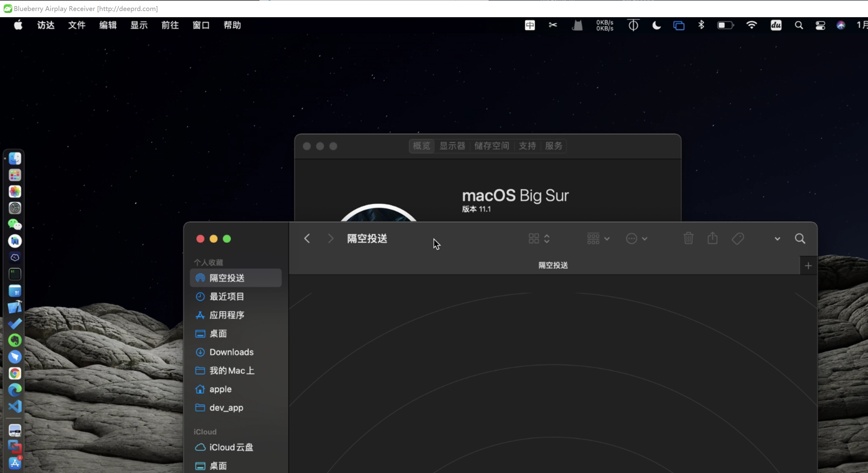868x473 pixels.
Task: Open 桌面 under iCloud section
Action: (236, 466)
